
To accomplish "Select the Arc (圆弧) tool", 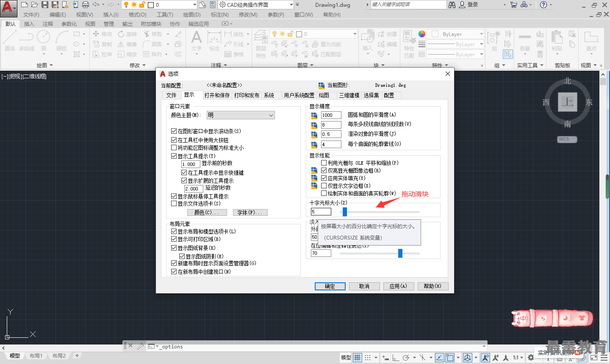I will pos(62,41).
